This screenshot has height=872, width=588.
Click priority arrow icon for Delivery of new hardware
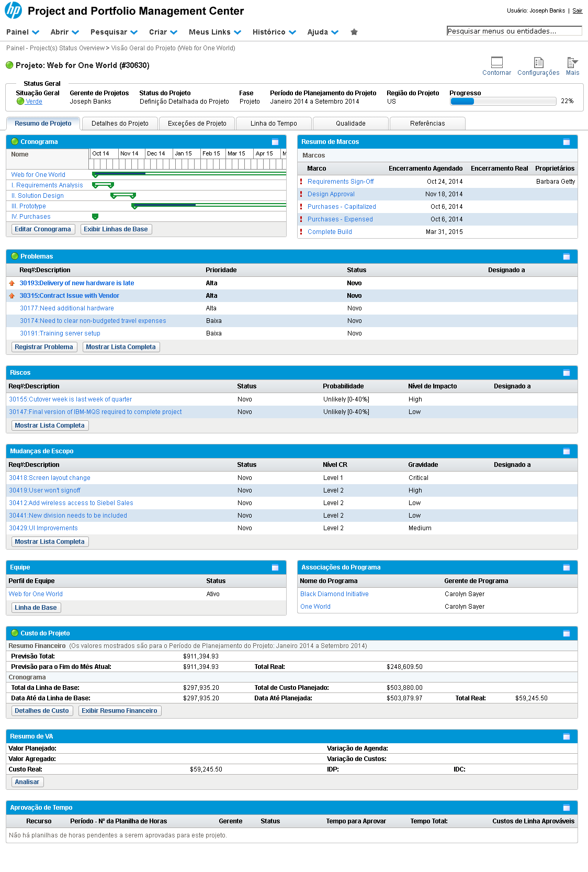click(12, 283)
